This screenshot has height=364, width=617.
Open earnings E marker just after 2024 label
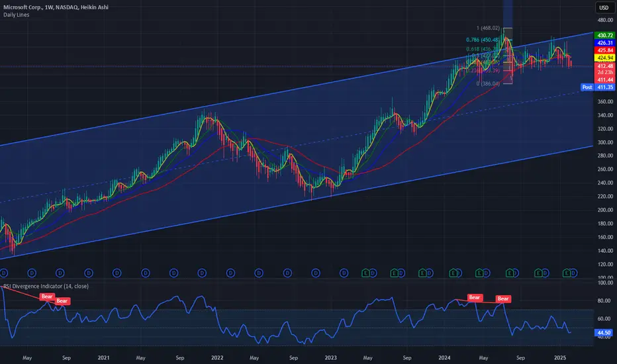[x=453, y=273]
